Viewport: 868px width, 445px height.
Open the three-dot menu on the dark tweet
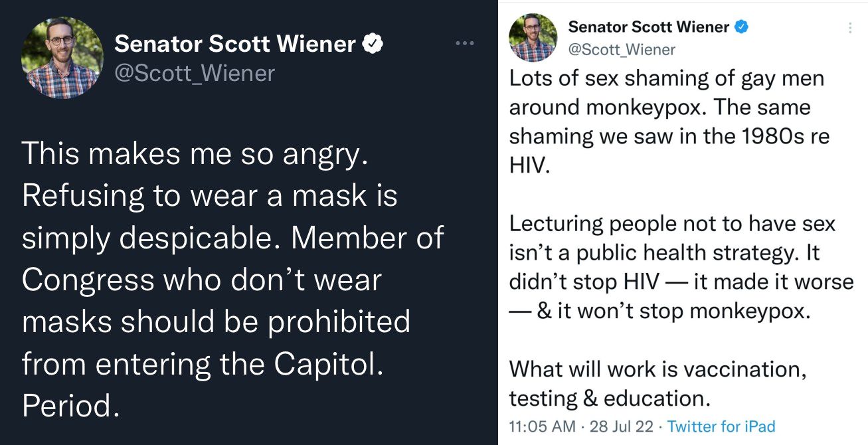tap(465, 44)
